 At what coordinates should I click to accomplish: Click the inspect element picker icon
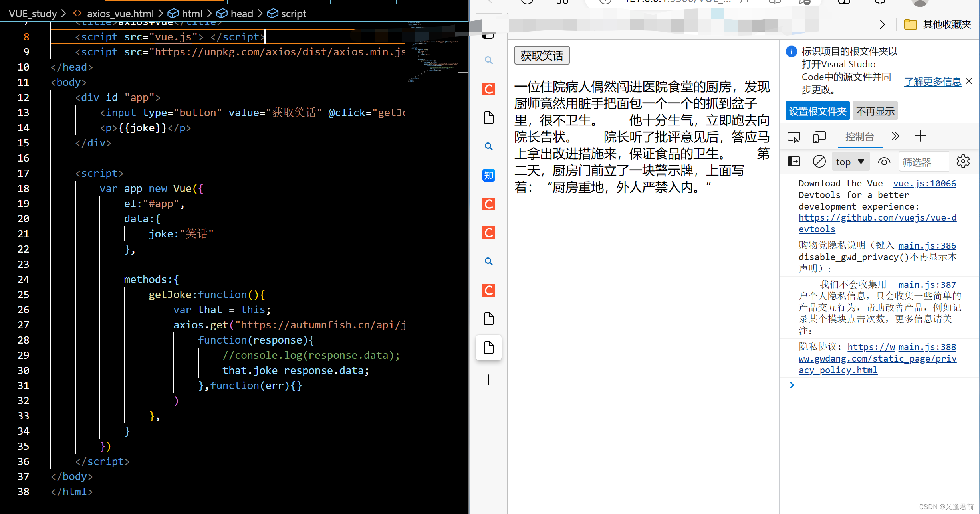point(794,137)
